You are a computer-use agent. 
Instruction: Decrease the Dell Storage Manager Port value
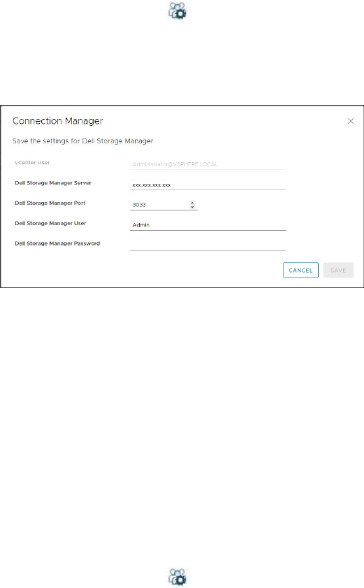[x=192, y=207]
